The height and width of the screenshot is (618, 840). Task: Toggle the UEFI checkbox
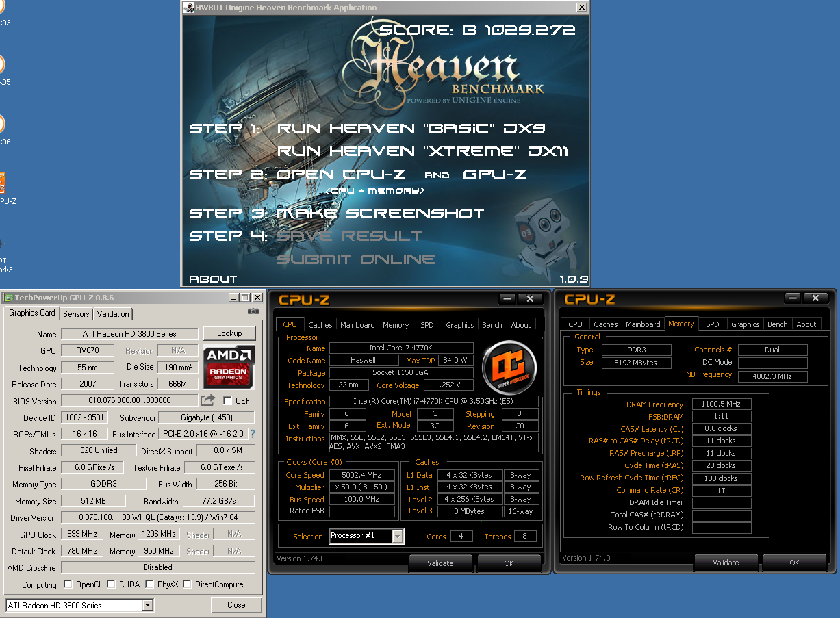coord(228,400)
